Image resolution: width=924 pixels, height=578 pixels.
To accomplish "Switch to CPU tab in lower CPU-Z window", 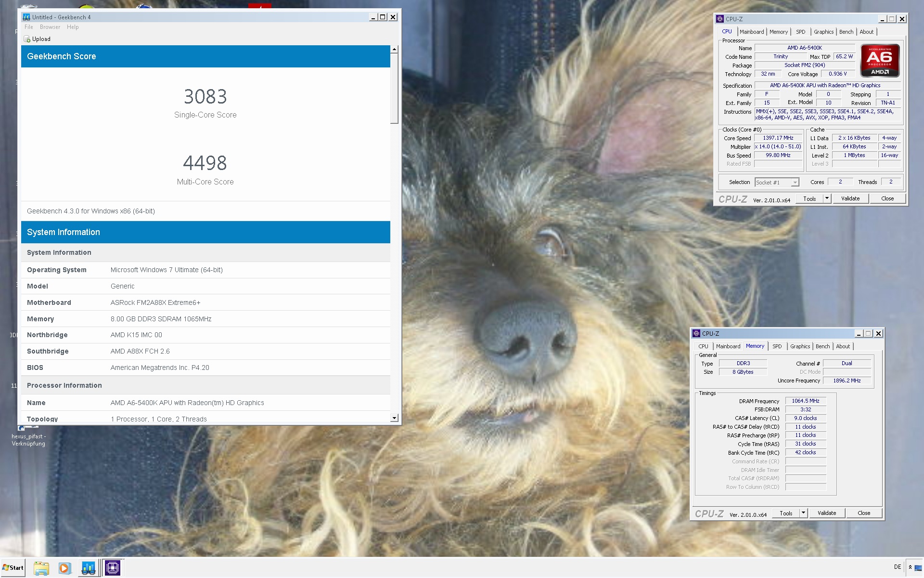I will pos(703,346).
